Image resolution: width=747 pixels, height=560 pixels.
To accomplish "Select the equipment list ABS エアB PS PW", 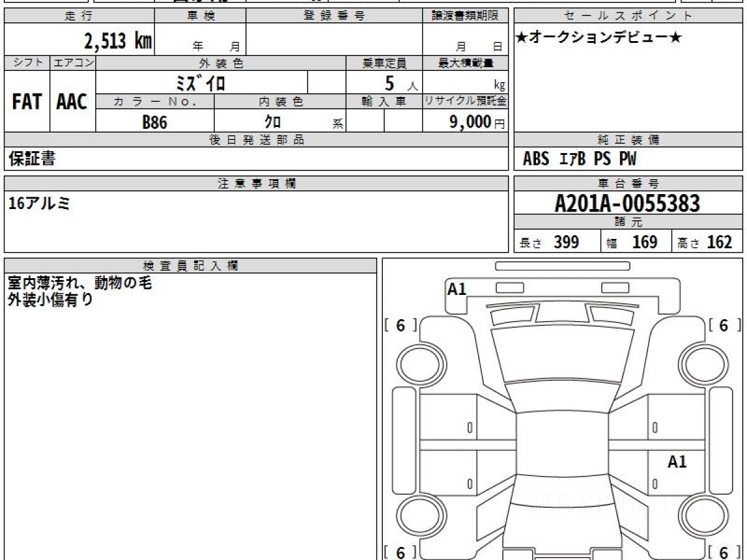I will click(580, 159).
